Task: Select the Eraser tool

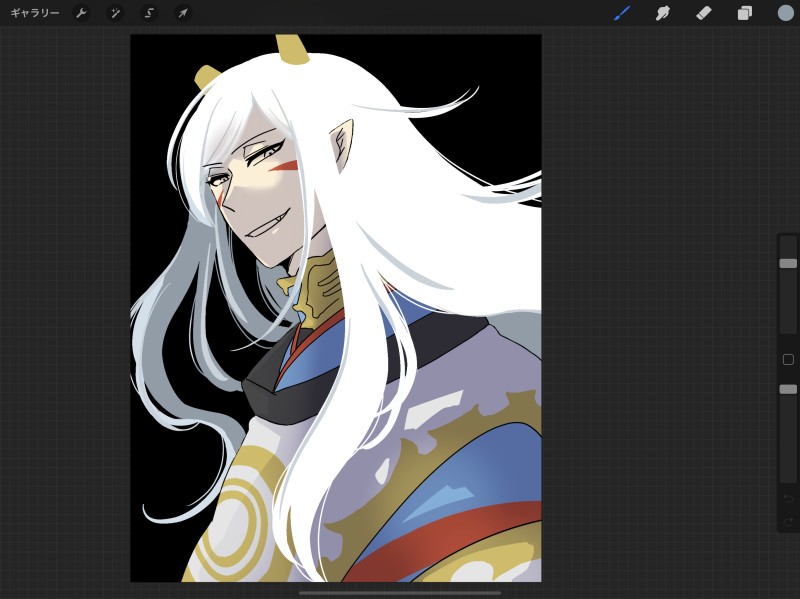Action: coord(704,13)
